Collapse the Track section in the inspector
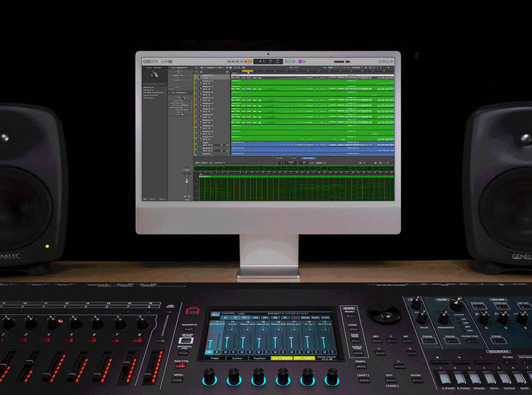532x395 pixels. point(171,92)
